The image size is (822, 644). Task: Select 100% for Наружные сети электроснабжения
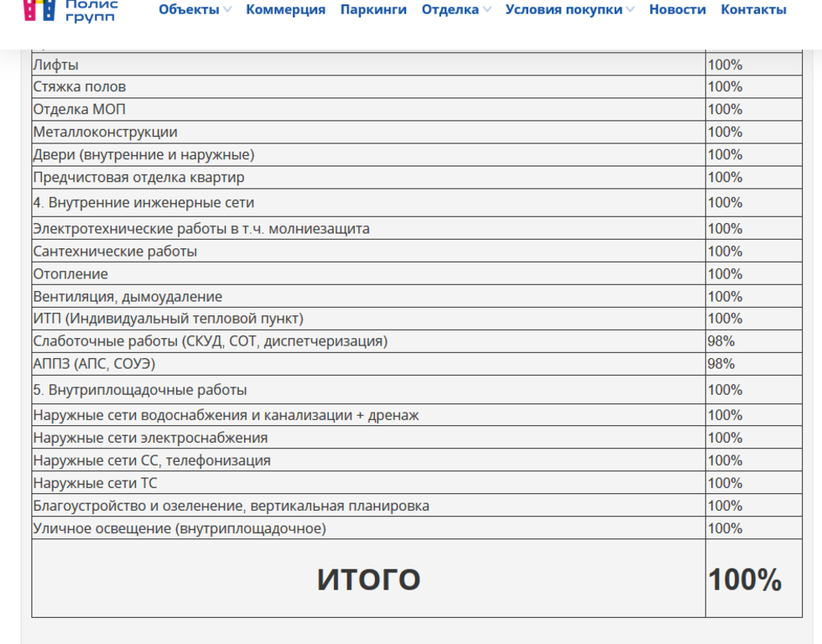[x=725, y=438]
